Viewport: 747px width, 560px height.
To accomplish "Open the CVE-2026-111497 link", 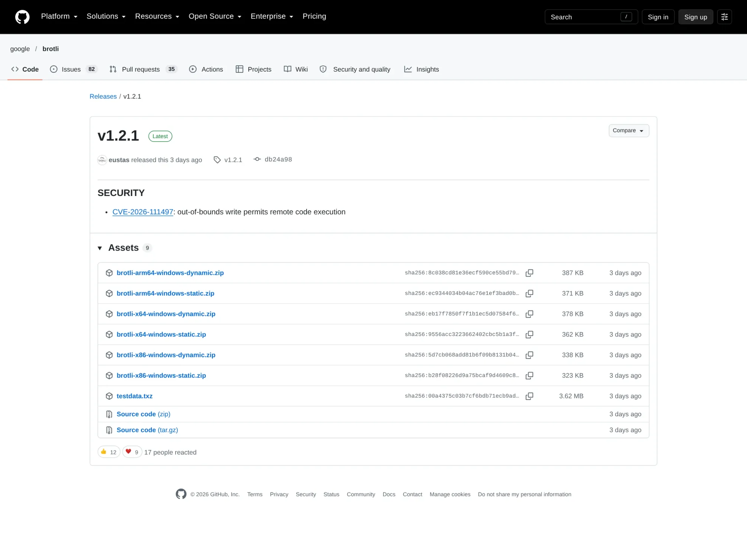I will (x=143, y=212).
